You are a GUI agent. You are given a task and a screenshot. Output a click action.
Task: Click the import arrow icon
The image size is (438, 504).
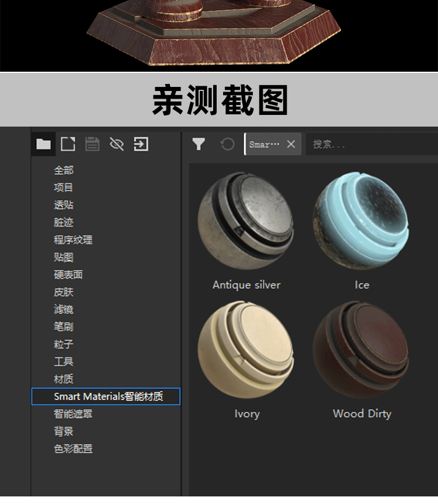click(x=141, y=144)
